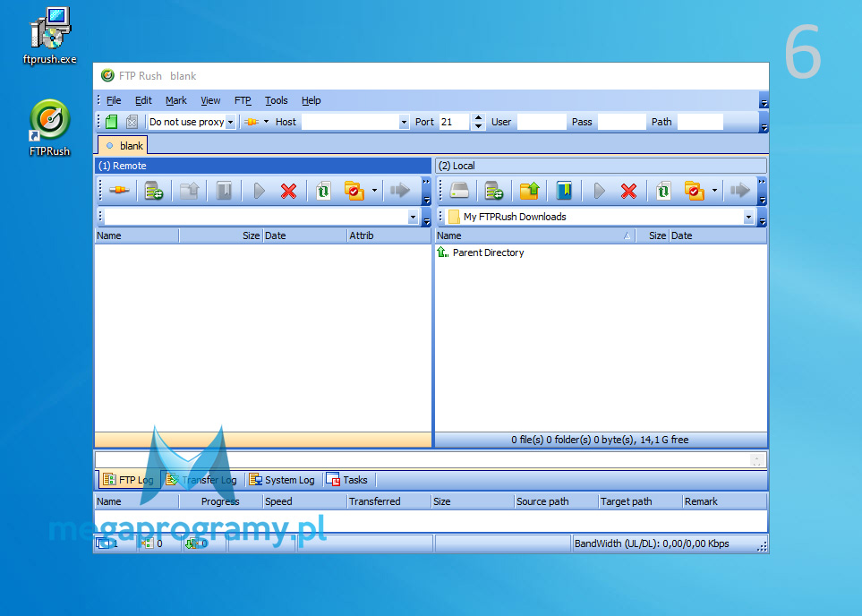Go up one folder in Local toolbar
The width and height of the screenshot is (862, 616).
tap(529, 191)
